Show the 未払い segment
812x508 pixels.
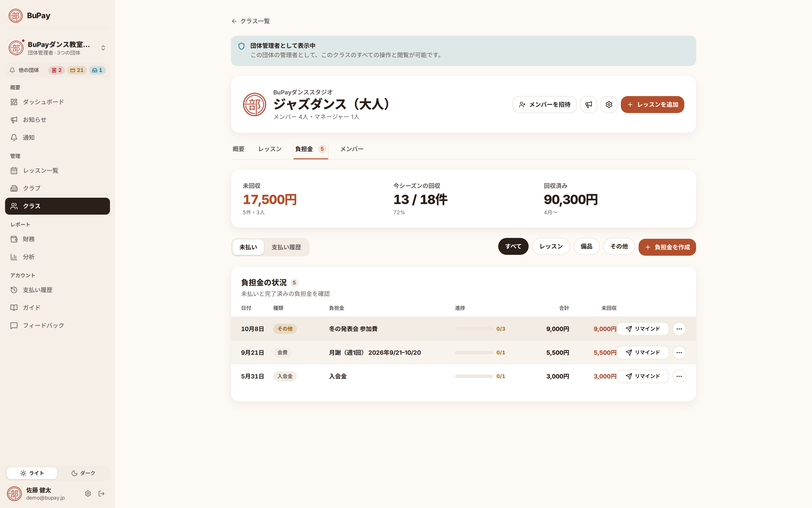point(248,247)
